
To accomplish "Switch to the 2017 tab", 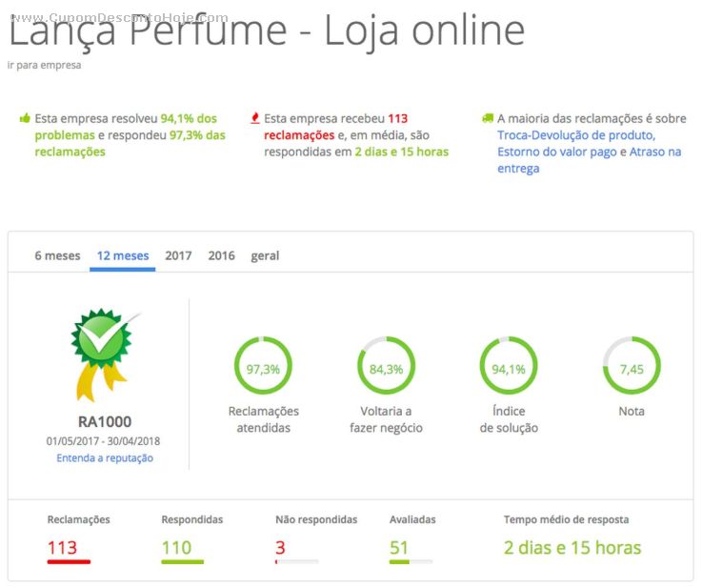I will (178, 255).
